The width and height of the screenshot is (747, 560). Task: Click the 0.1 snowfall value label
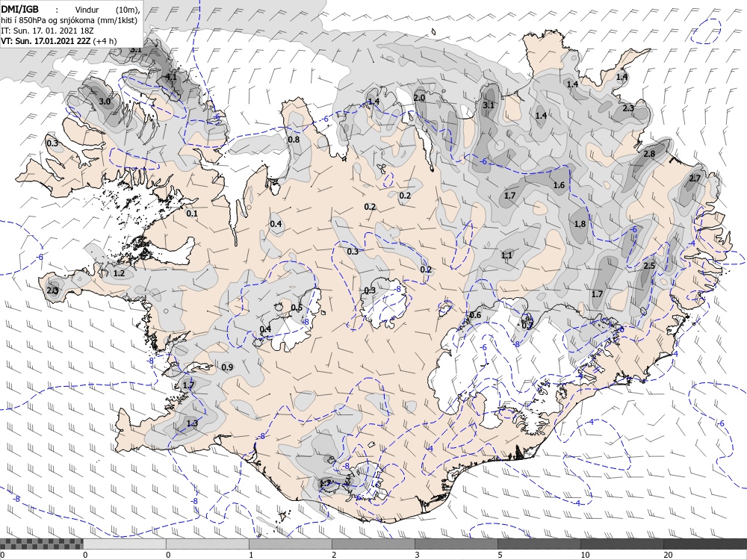(191, 214)
